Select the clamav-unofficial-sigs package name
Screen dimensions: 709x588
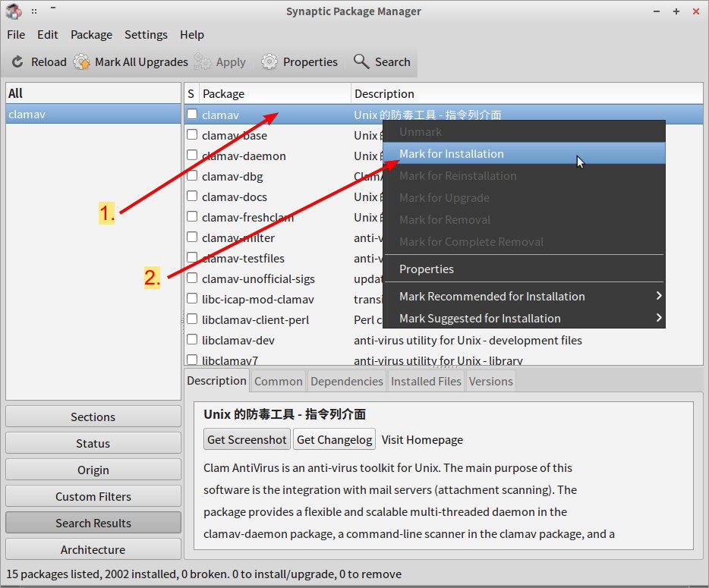258,279
